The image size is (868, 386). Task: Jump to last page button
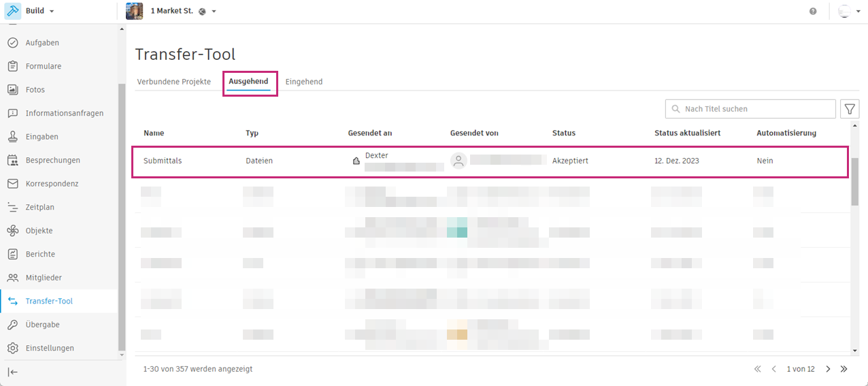(x=844, y=369)
